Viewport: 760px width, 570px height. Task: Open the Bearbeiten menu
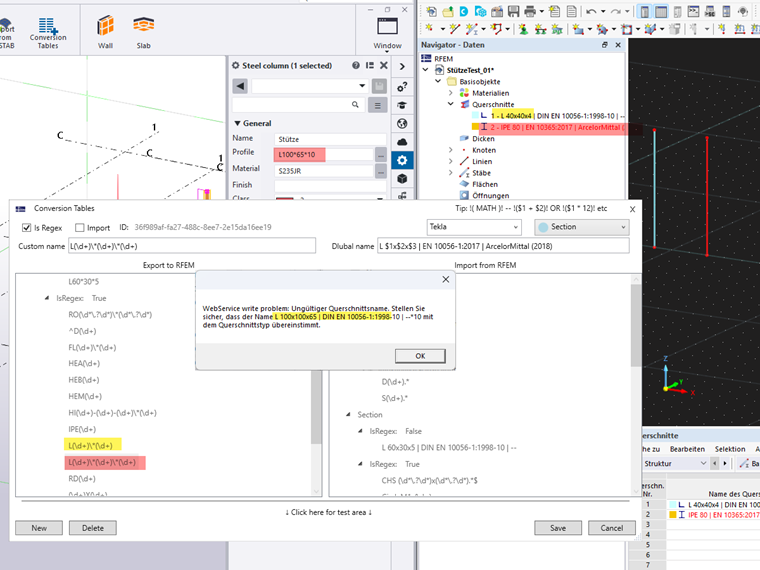[687, 449]
